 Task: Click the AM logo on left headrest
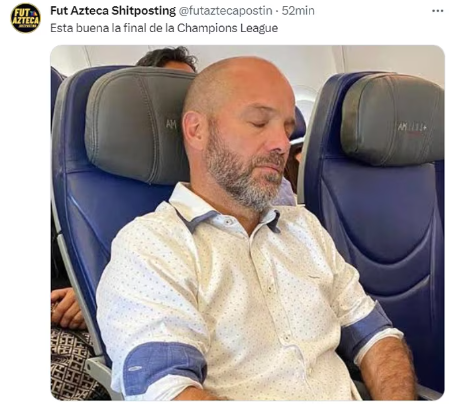171,124
